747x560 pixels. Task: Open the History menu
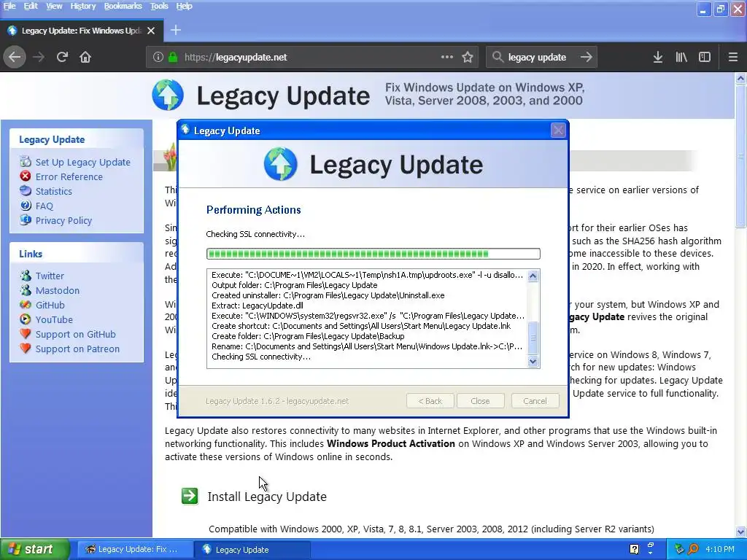click(x=83, y=6)
